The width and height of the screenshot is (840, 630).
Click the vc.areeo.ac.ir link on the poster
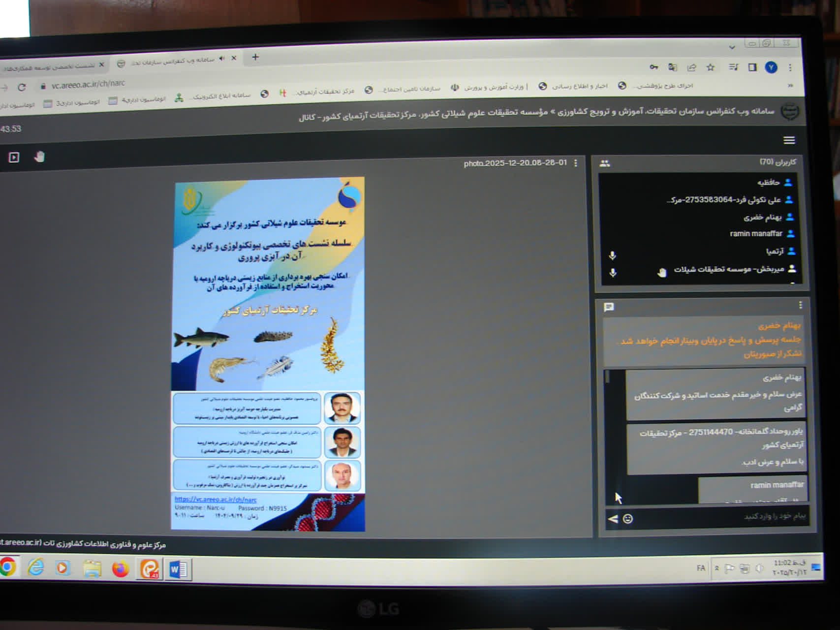point(216,499)
